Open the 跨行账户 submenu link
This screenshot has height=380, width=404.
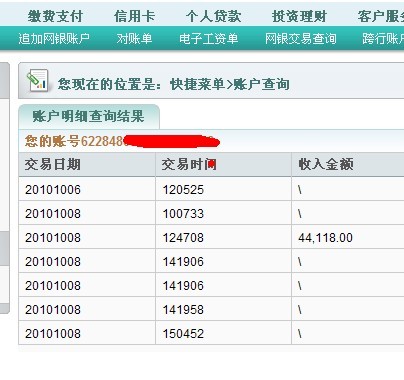click(x=383, y=39)
